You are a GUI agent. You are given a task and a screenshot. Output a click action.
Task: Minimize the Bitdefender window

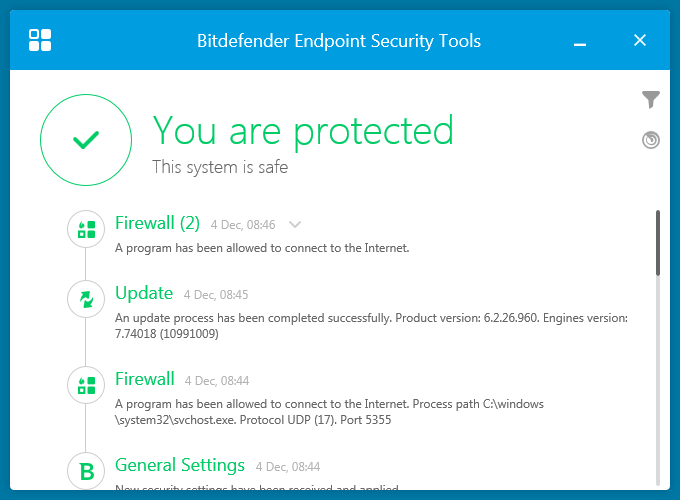pos(580,41)
